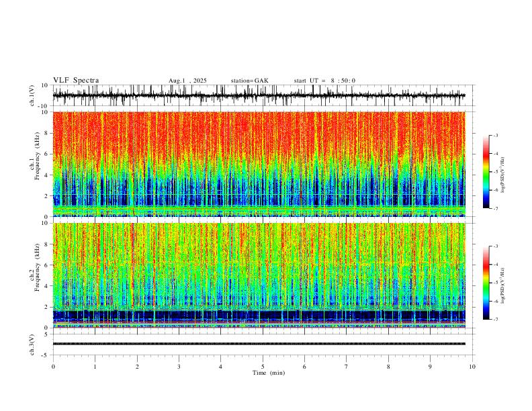Click the '-7' label on ch.2 color scale
Viewport: 532px width, 411px height.
click(496, 319)
